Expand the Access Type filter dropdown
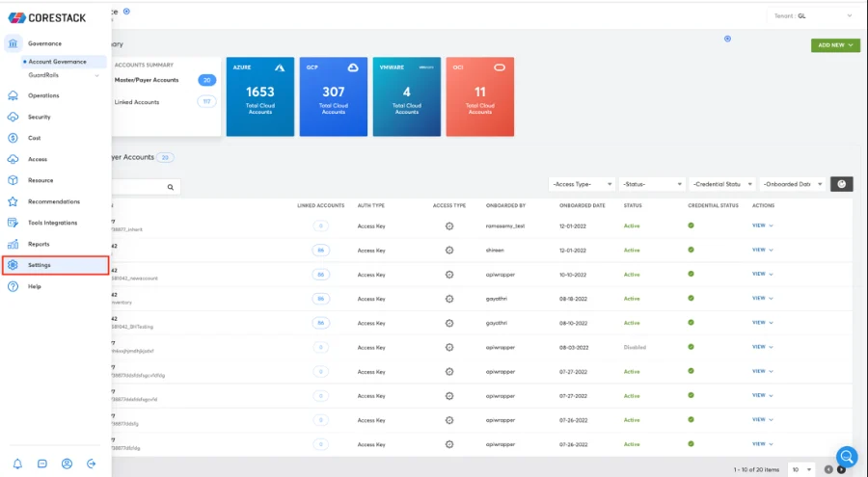 point(582,184)
